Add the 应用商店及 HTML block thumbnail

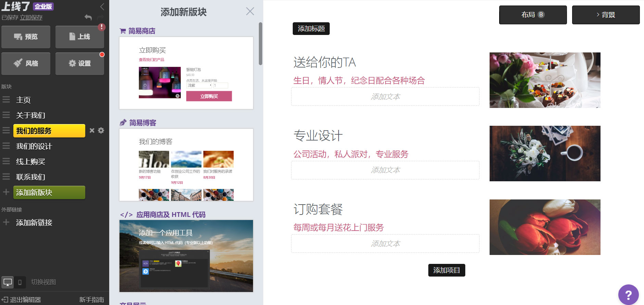[x=186, y=256]
